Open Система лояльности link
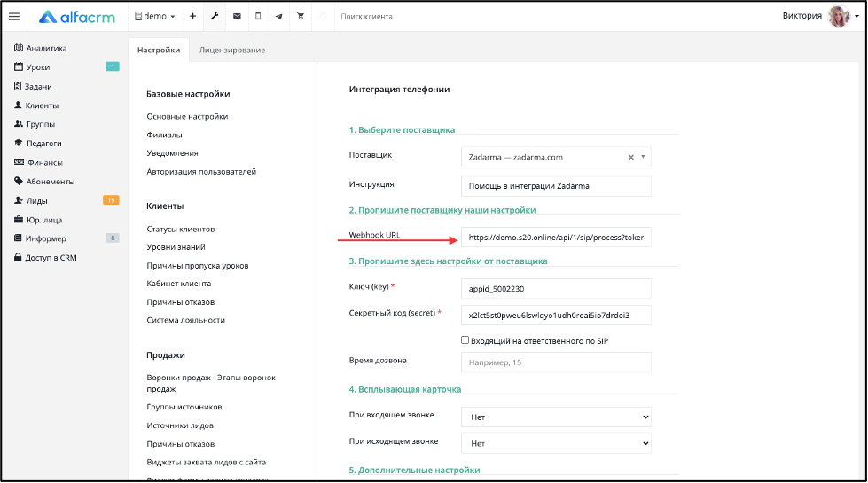This screenshot has width=868, height=483. point(186,320)
